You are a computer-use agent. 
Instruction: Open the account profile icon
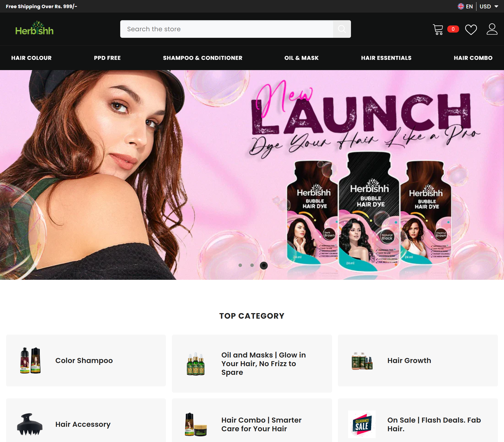pyautogui.click(x=492, y=29)
